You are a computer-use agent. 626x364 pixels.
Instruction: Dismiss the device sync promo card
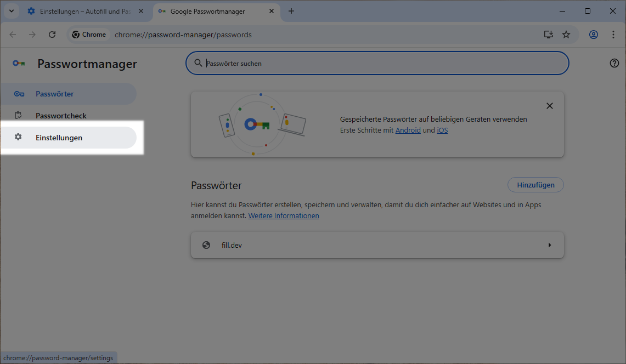coord(550,106)
